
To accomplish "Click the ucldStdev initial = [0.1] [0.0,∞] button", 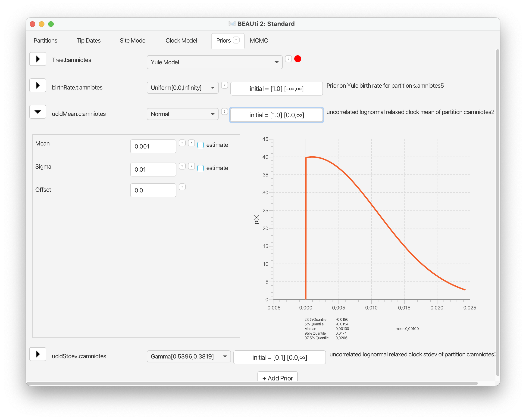I will point(280,357).
